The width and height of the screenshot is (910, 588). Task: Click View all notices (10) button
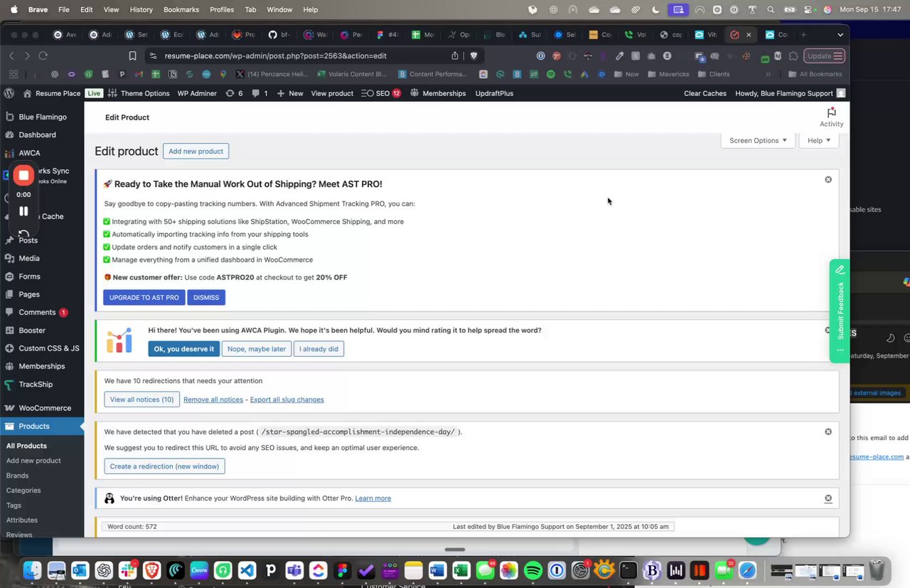pyautogui.click(x=141, y=400)
